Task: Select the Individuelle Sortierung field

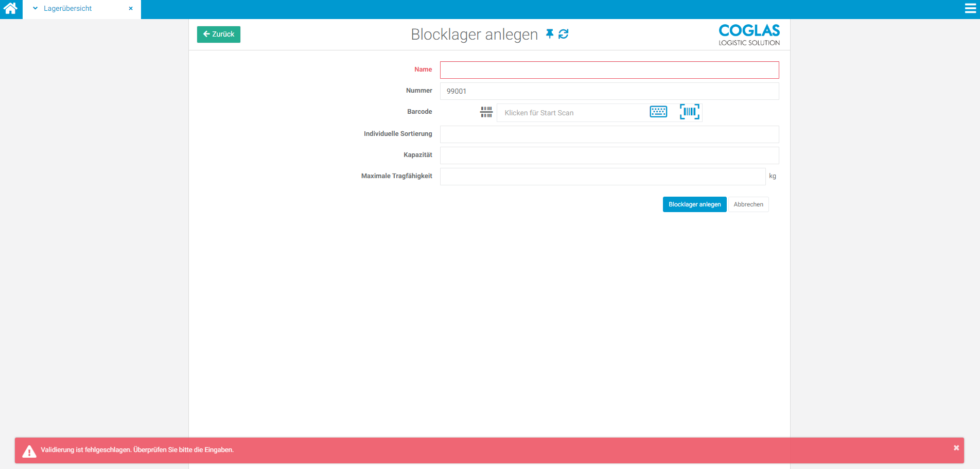Action: (x=609, y=134)
